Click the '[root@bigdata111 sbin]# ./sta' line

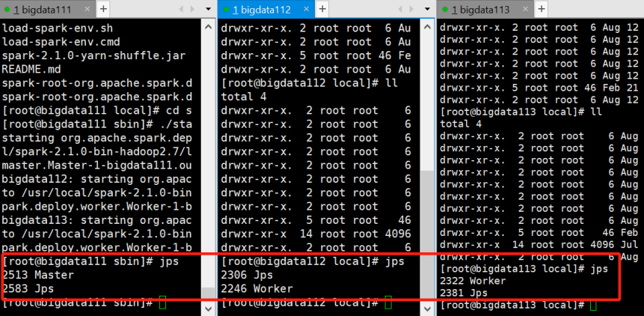[97, 124]
